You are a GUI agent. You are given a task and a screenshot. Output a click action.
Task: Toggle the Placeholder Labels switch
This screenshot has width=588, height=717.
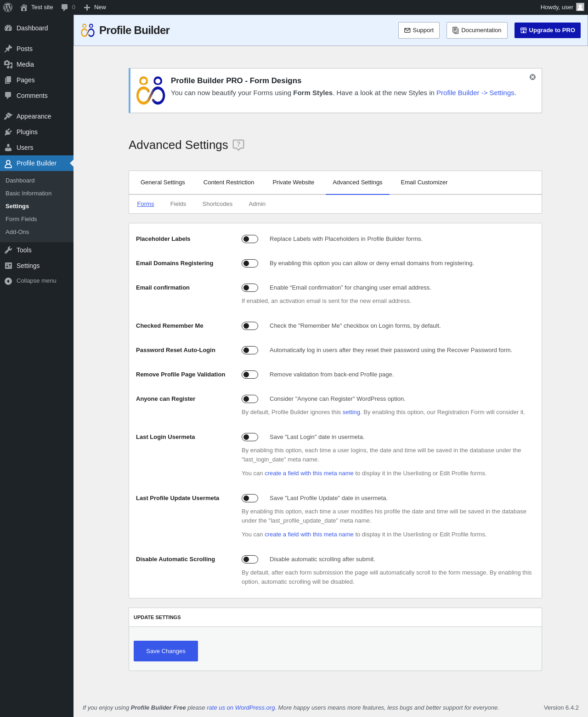click(x=250, y=239)
